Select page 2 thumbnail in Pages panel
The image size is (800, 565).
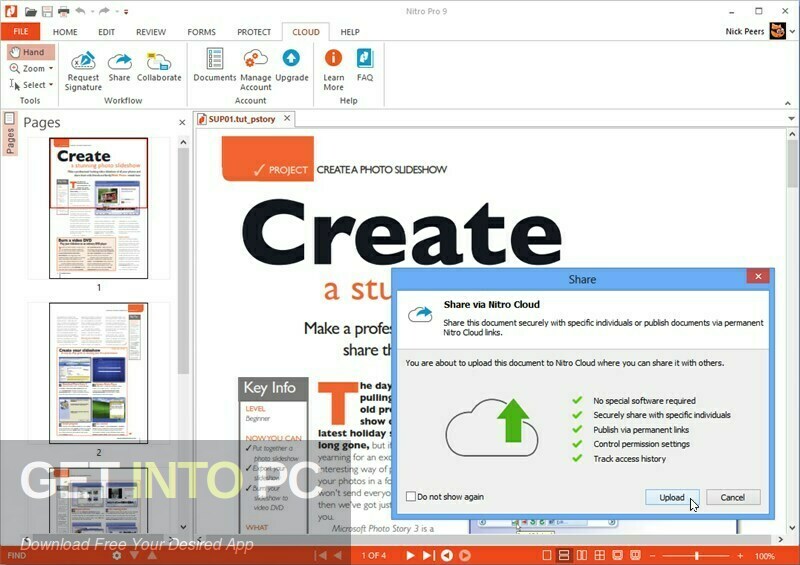[98, 373]
